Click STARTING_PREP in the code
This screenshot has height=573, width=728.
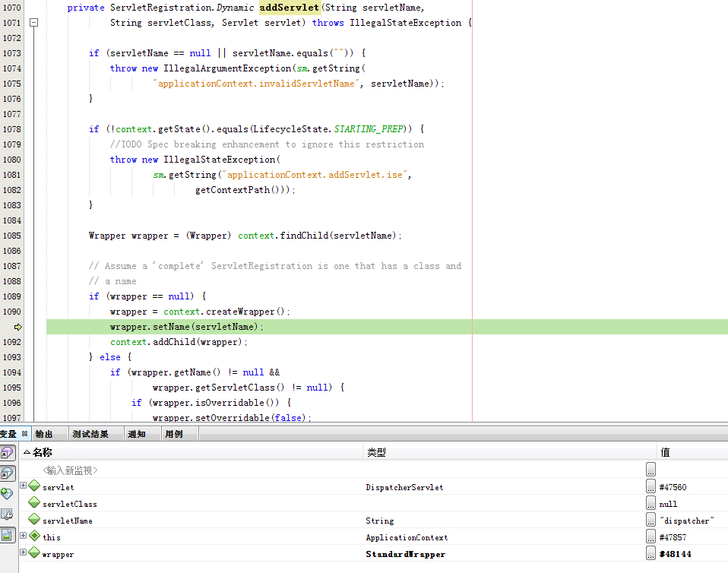tap(369, 129)
